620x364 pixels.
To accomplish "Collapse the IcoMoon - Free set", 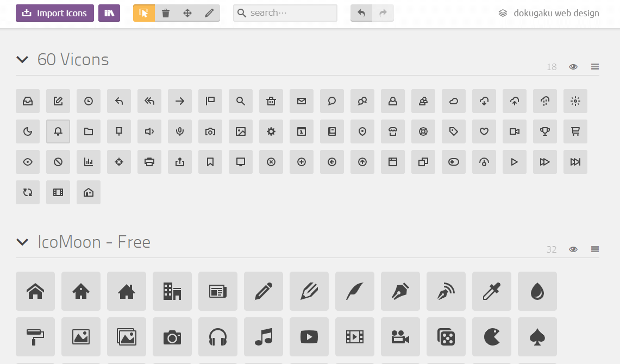I will click(22, 242).
